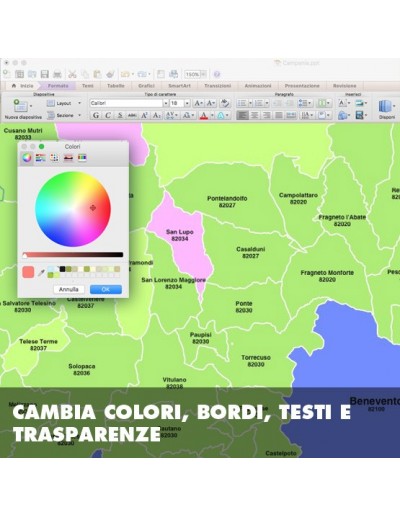Open the Transizioni ribbon tab
Screen dimensions: 400x517
point(217,86)
